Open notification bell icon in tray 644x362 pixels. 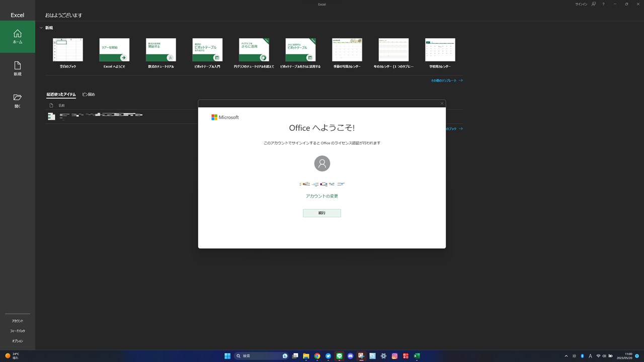click(x=638, y=356)
